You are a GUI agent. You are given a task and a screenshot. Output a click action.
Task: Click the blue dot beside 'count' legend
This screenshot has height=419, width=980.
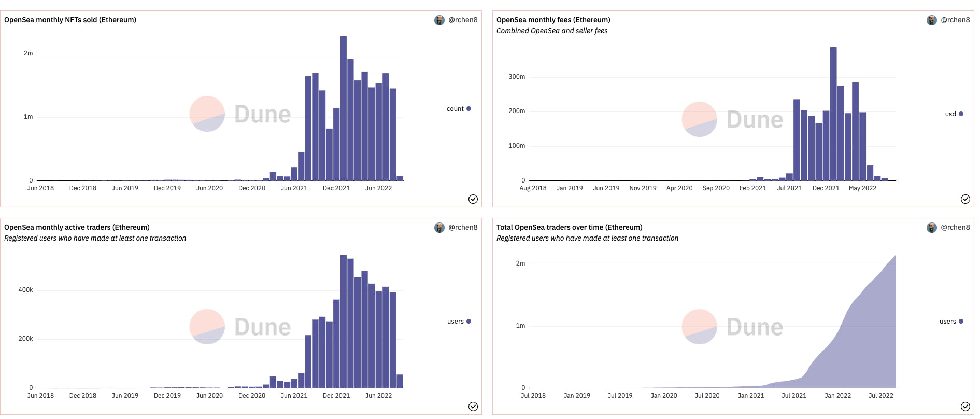[468, 109]
